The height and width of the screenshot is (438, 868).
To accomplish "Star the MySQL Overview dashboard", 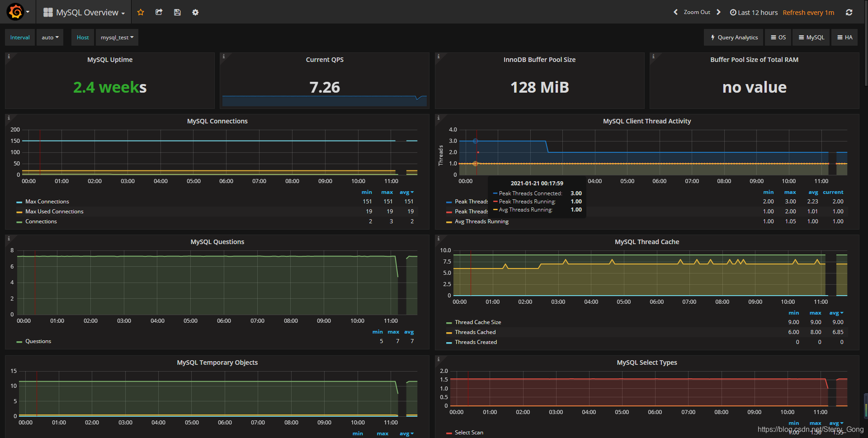I will 141,12.
